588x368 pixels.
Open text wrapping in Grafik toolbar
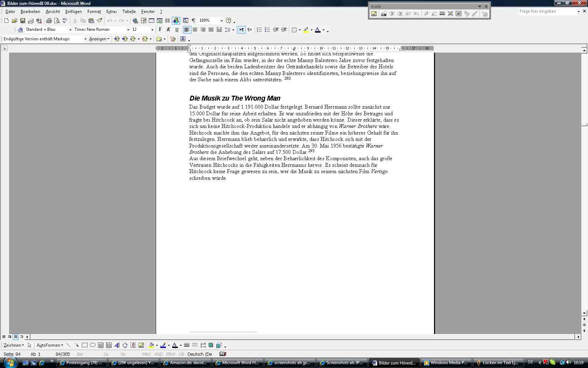(458, 14)
